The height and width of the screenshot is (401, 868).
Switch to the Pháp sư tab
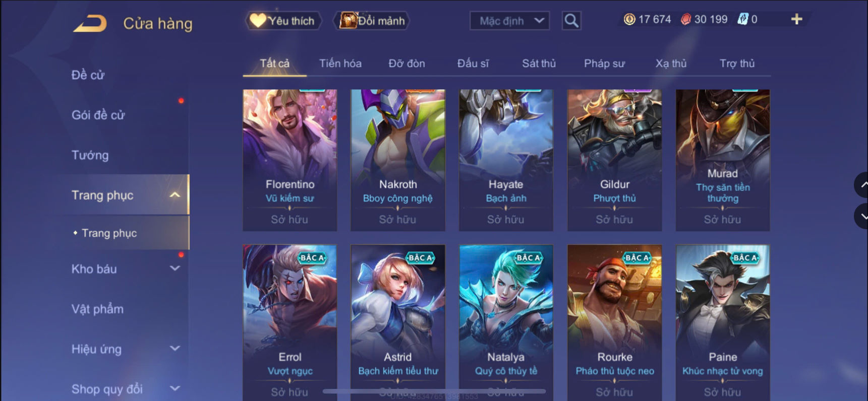604,63
